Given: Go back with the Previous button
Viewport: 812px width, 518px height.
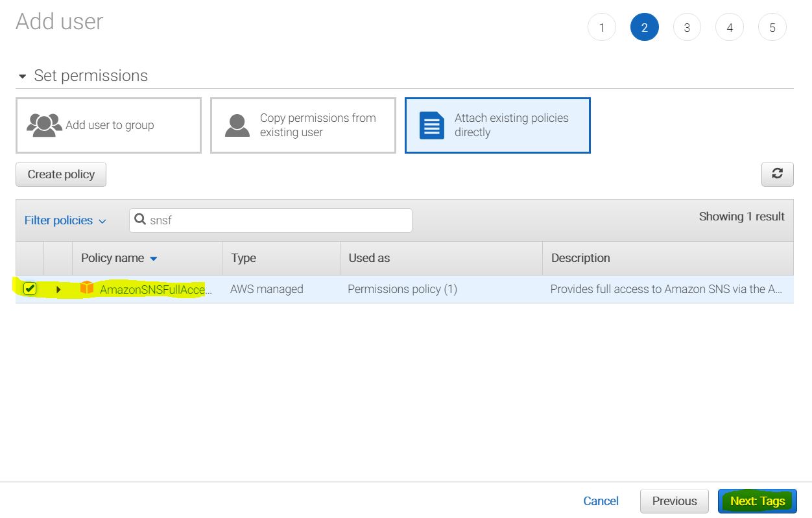Looking at the screenshot, I should (x=674, y=501).
